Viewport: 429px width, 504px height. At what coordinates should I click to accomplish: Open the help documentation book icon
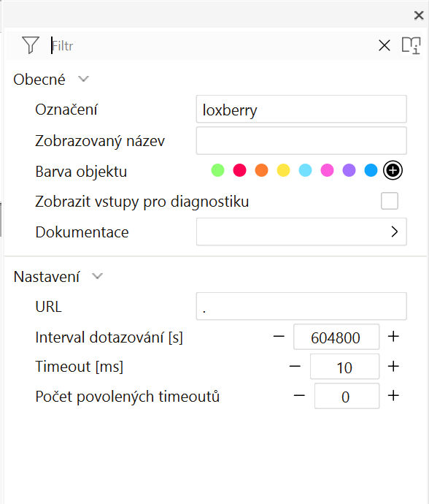411,45
